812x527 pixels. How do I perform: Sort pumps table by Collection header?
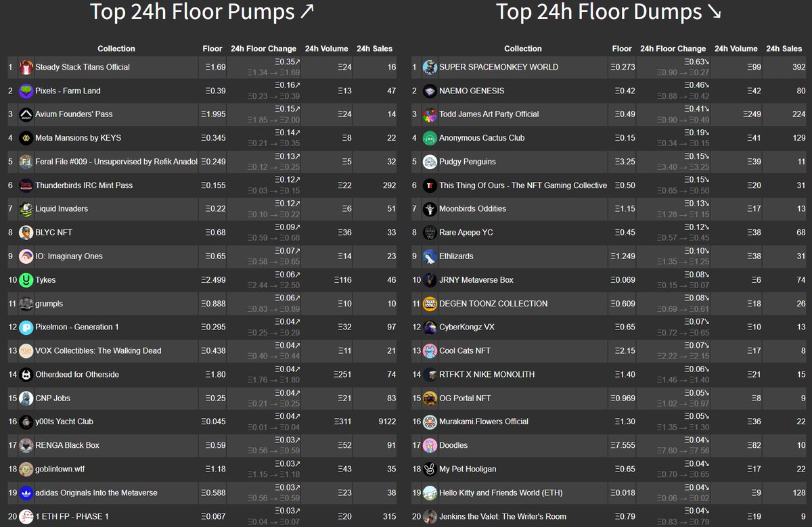116,49
